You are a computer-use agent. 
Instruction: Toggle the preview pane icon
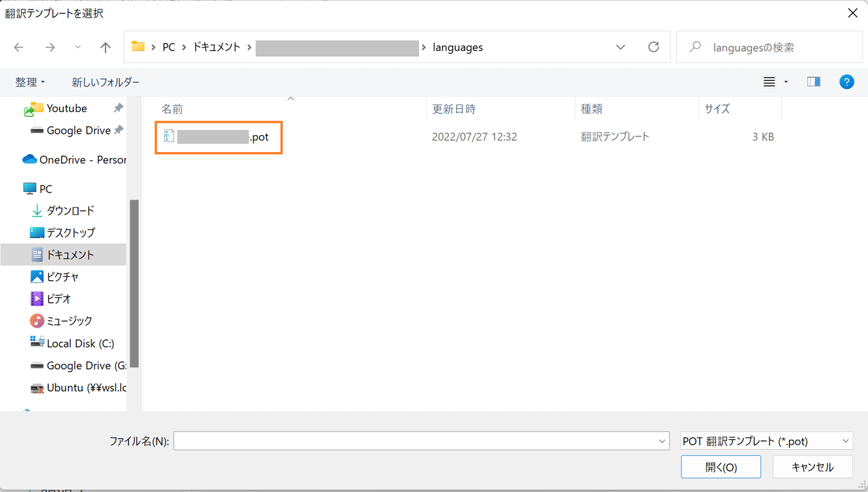[x=813, y=82]
